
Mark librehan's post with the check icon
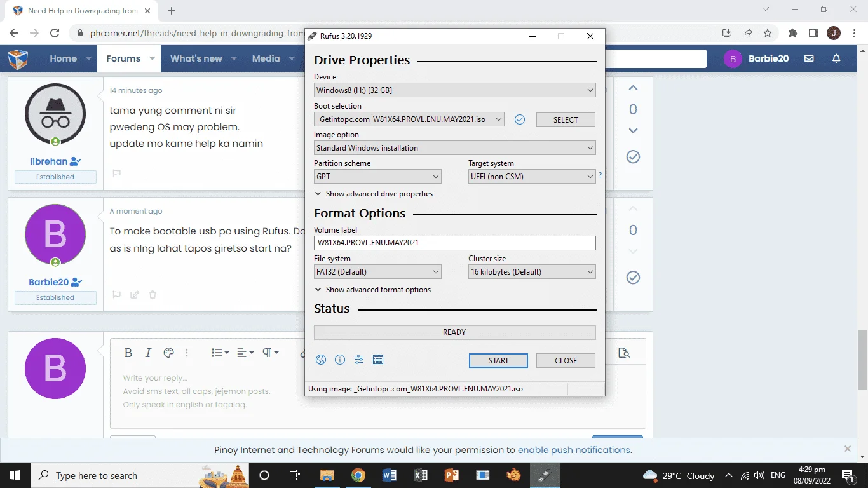coord(633,157)
